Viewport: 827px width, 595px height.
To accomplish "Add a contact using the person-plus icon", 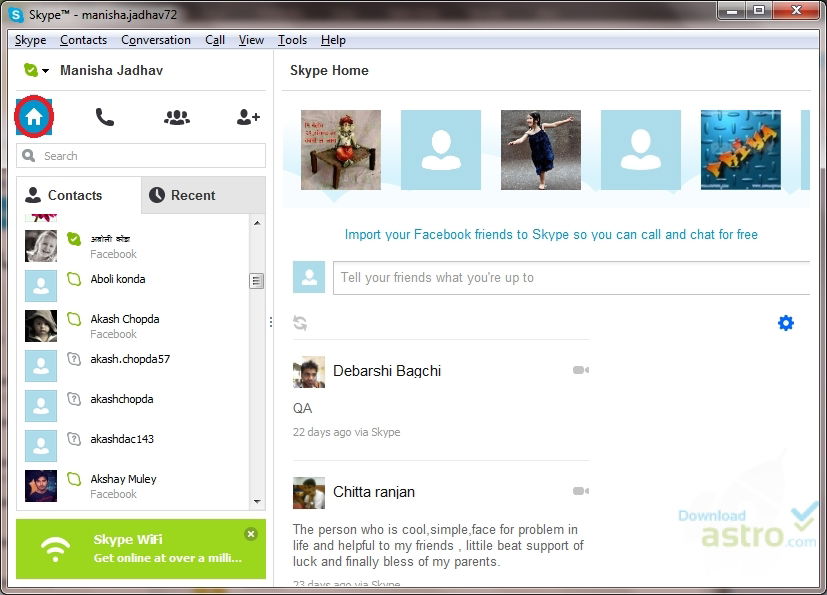I will point(248,117).
